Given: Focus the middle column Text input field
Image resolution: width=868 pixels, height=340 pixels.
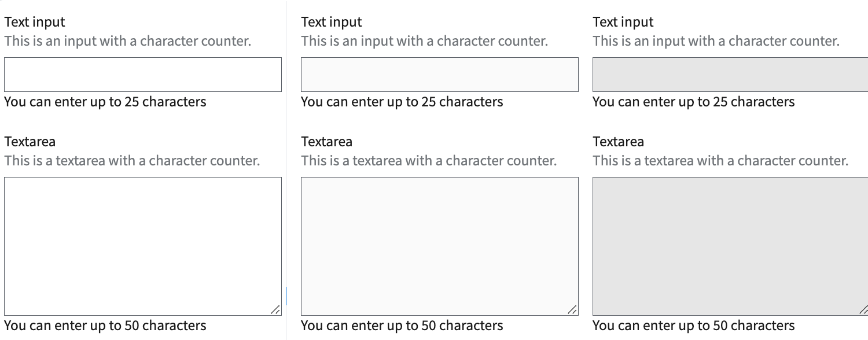Looking at the screenshot, I should (439, 74).
